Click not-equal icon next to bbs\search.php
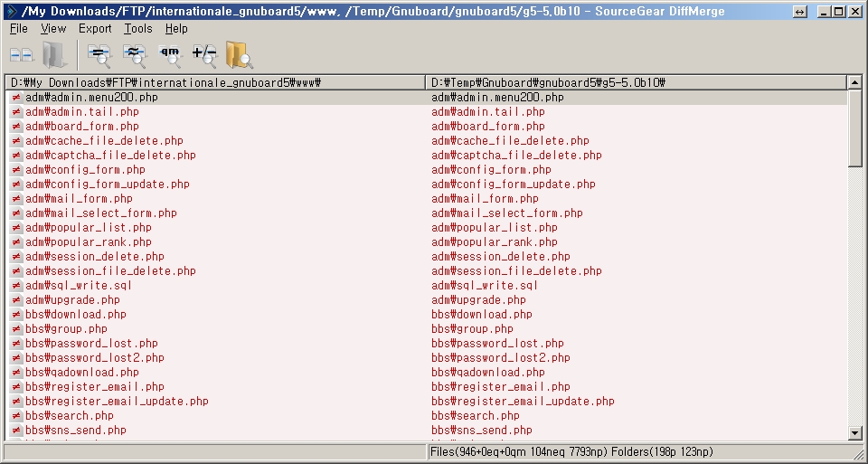The height and width of the screenshot is (464, 868). [x=16, y=416]
